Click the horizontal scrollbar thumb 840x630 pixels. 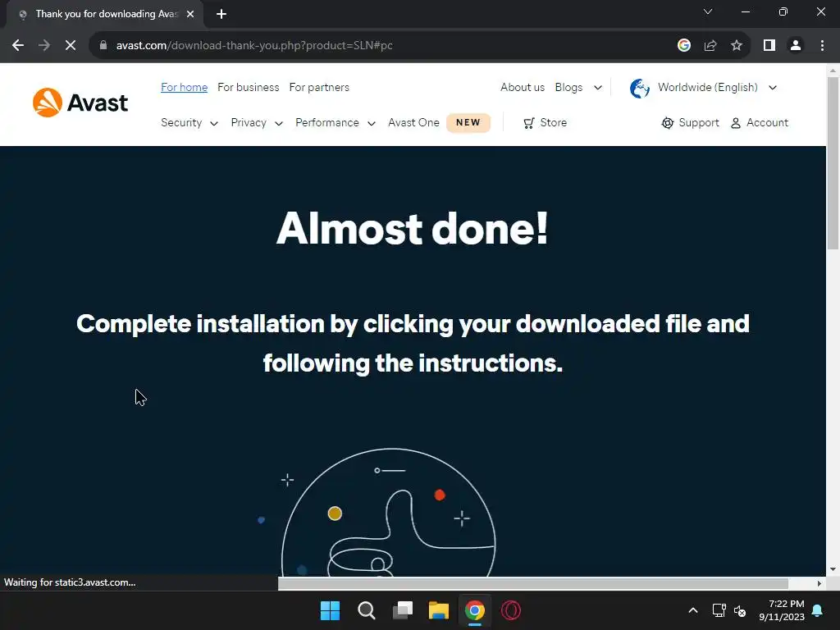point(533,583)
